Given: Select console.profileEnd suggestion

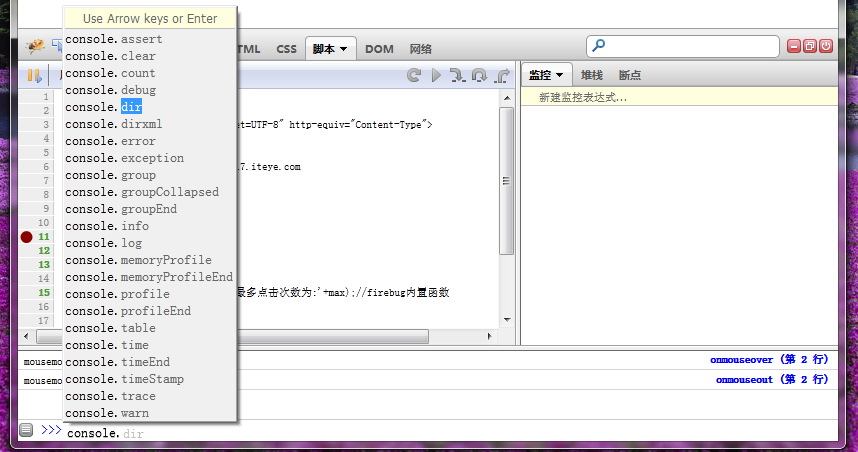Looking at the screenshot, I should pos(150,311).
